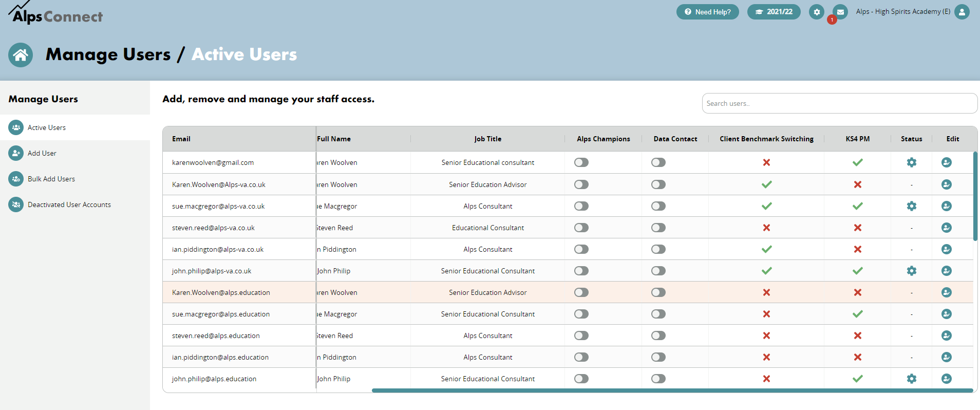Click the table's vertical scrollbar
The height and width of the screenshot is (410, 980).
pyautogui.click(x=975, y=196)
